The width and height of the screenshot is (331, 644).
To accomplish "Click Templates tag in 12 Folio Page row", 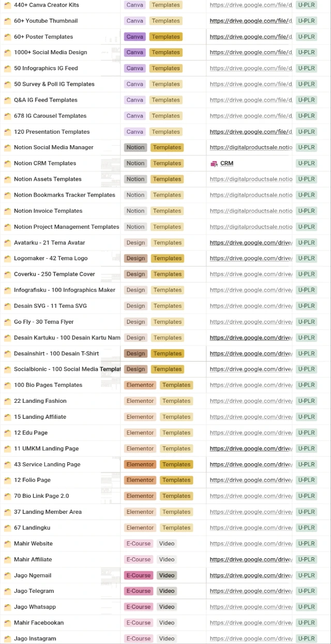I will (x=176, y=480).
